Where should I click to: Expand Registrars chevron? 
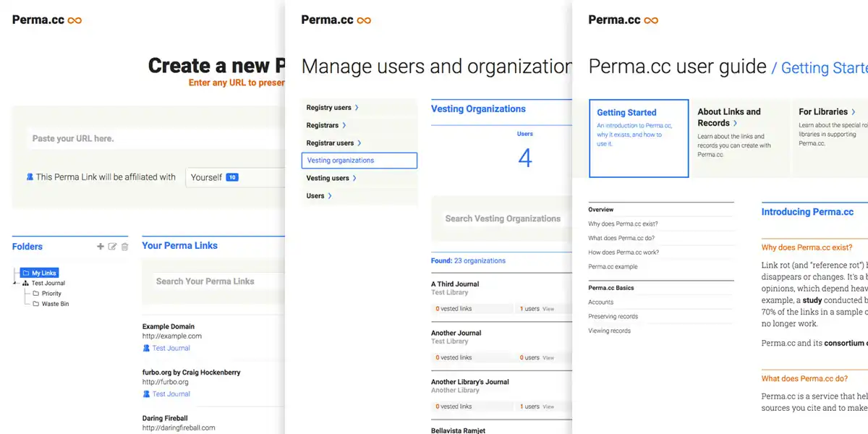click(344, 125)
